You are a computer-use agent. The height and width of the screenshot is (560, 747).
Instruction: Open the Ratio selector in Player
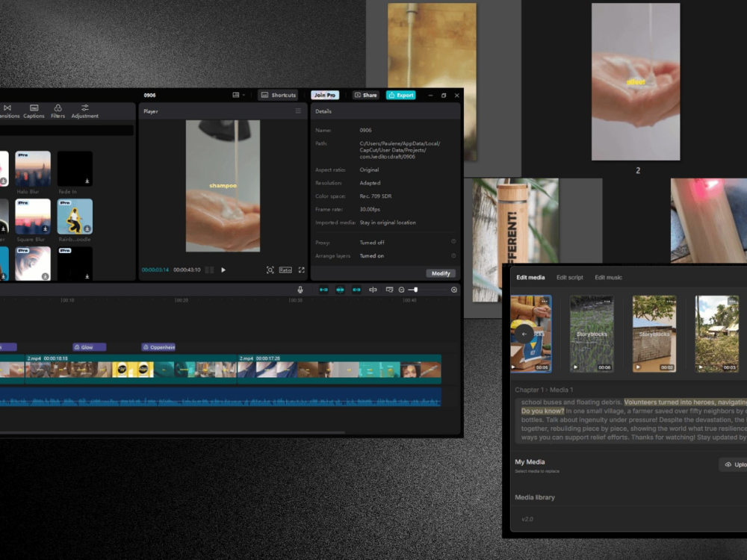(x=285, y=270)
